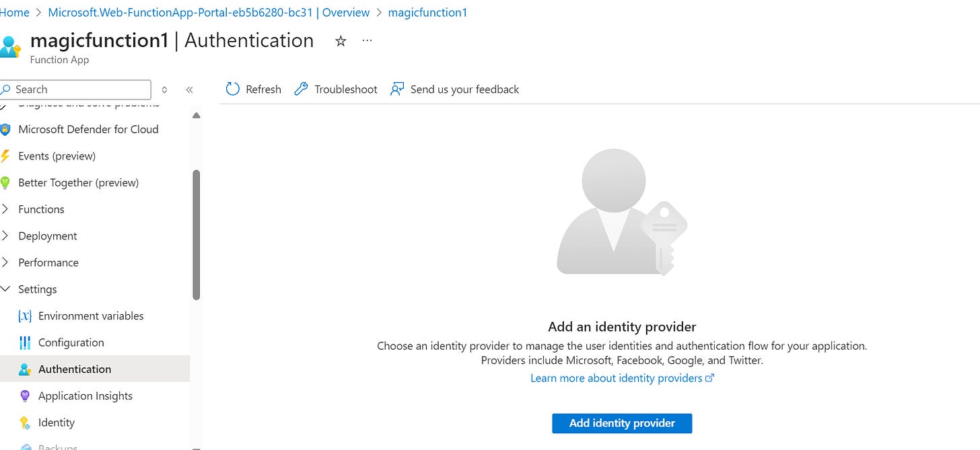Click inside the sidebar Search box
Viewport: 980px width, 450px height.
(74, 89)
